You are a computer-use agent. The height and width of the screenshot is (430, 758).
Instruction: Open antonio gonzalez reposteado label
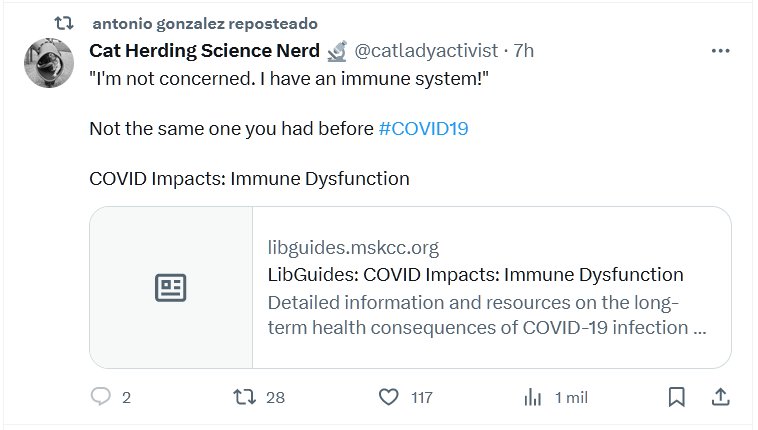click(204, 22)
